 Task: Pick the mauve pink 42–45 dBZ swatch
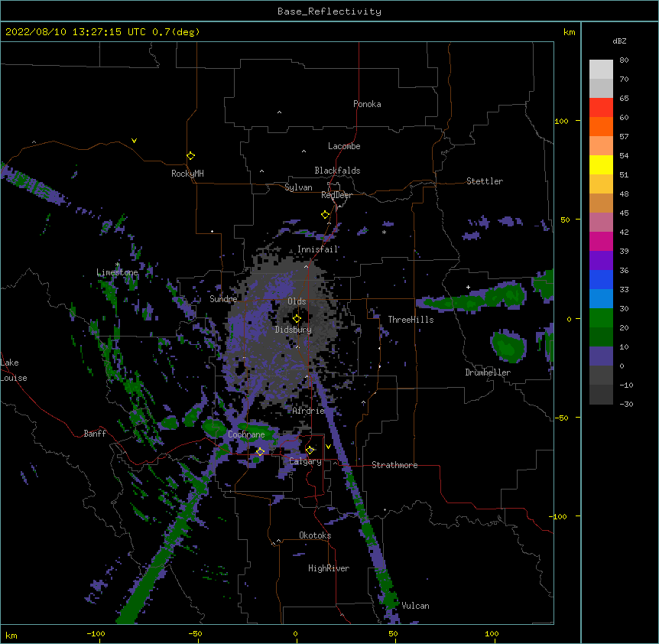[x=601, y=223]
